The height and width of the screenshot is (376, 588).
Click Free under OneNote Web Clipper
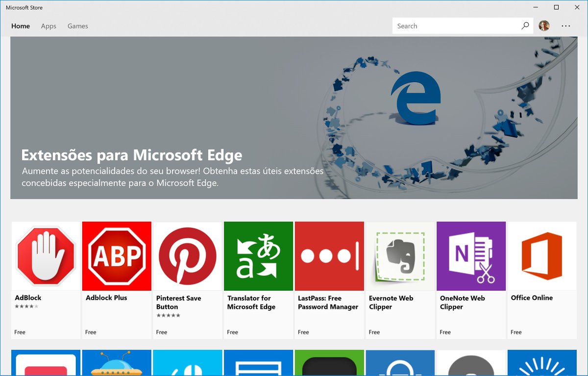pos(445,332)
